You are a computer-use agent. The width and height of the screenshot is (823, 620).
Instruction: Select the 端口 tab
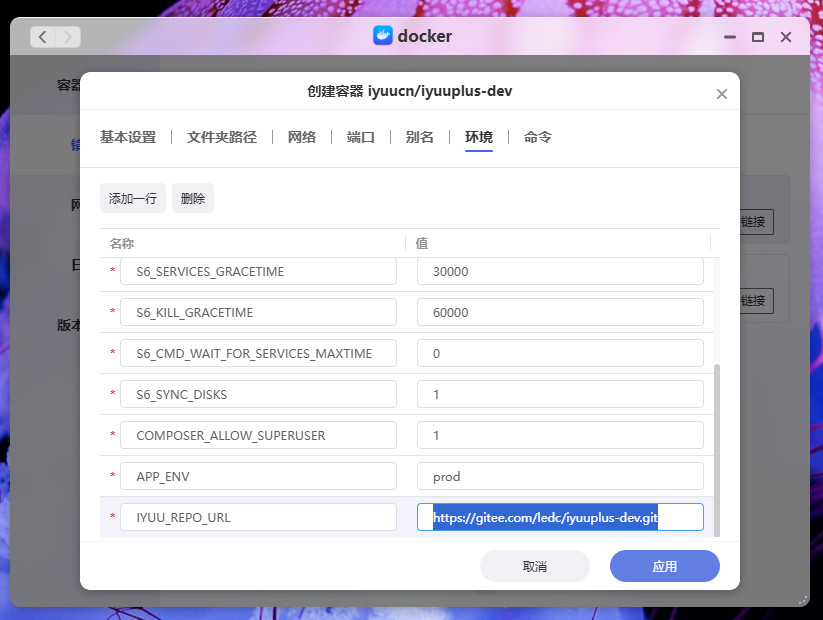click(x=361, y=137)
